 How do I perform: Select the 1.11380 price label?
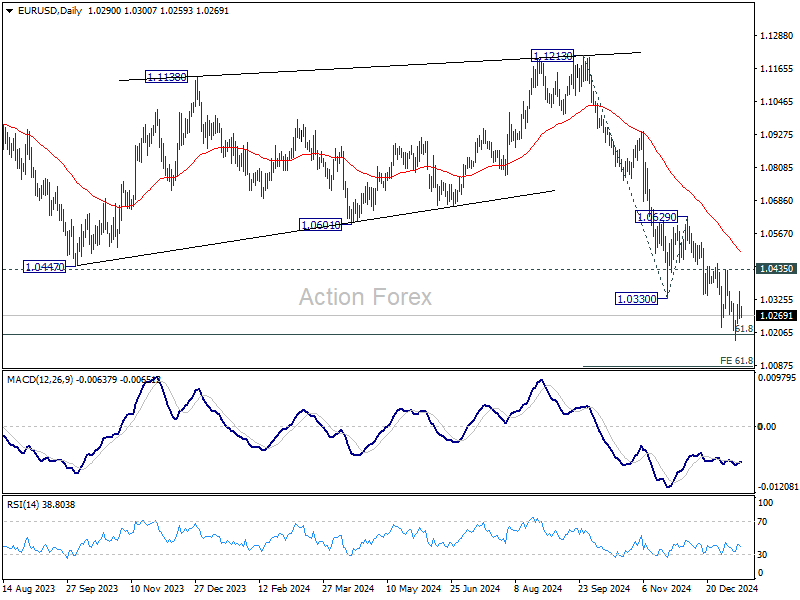tap(166, 77)
